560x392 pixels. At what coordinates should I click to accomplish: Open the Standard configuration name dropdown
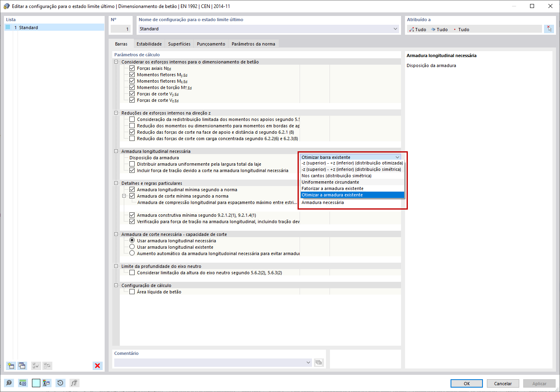point(395,29)
